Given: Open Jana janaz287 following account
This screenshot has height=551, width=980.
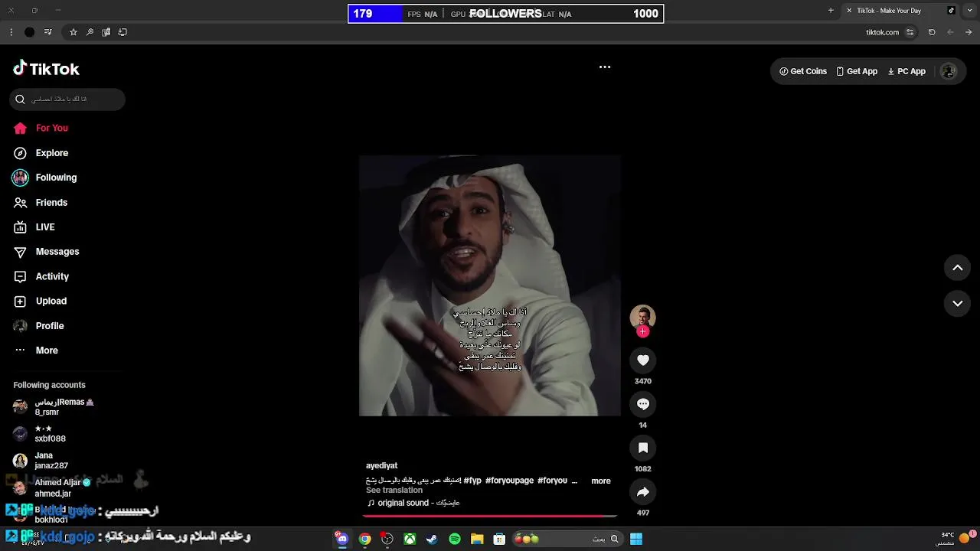Looking at the screenshot, I should click(x=51, y=460).
